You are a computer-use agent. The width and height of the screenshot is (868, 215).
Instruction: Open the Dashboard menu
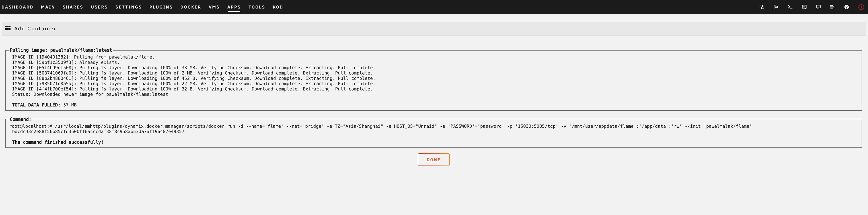tap(18, 7)
